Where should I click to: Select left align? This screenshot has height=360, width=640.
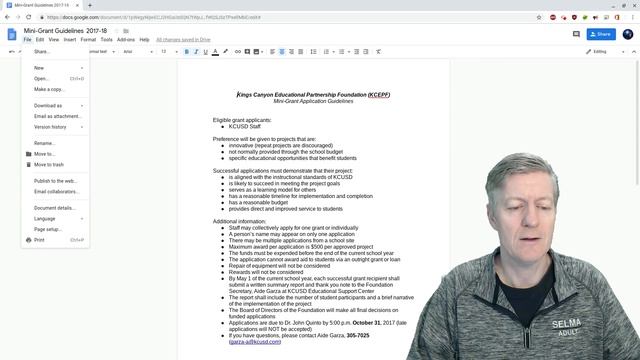pyautogui.click(x=272, y=52)
